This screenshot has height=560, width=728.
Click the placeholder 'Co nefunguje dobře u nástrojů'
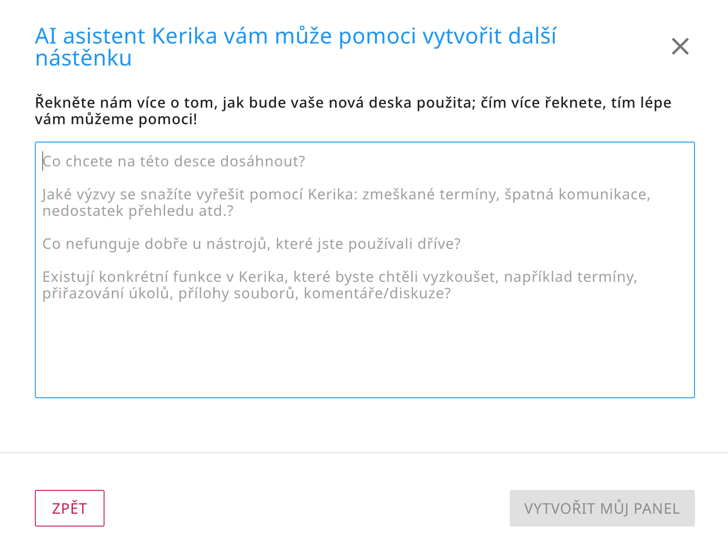pos(251,244)
